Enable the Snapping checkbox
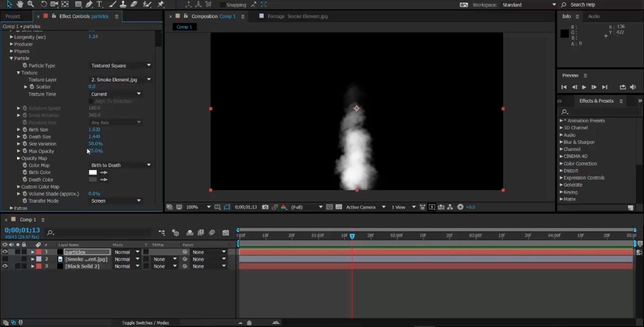The height and width of the screenshot is (327, 644). pos(222,5)
